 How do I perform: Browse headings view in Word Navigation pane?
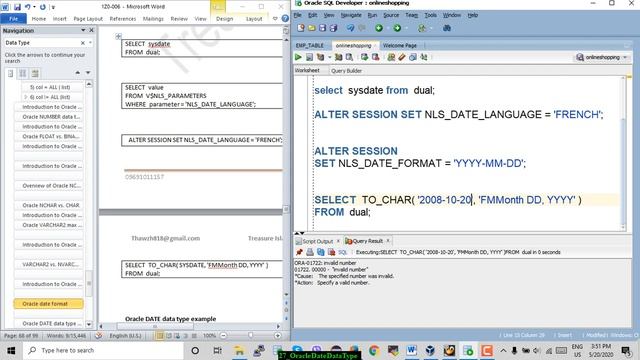coord(11,73)
